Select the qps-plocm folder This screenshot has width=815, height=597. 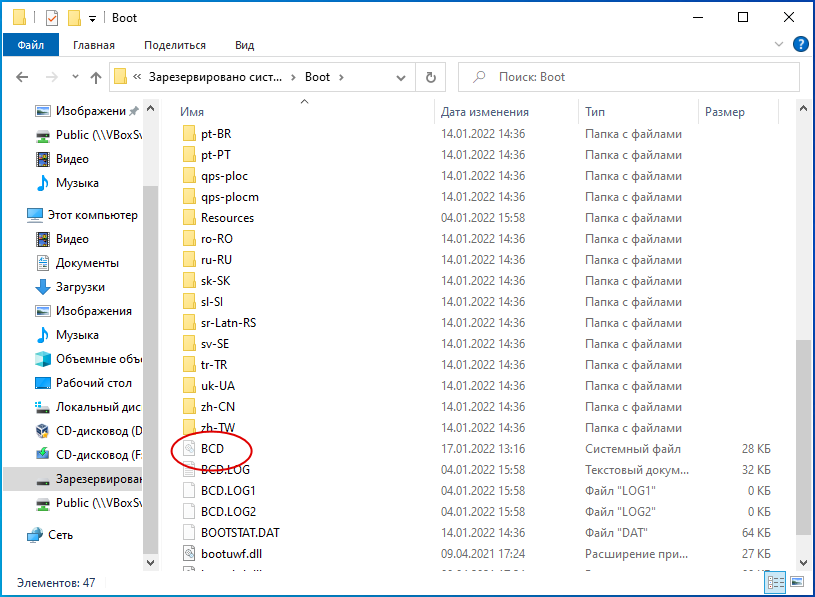pos(230,197)
